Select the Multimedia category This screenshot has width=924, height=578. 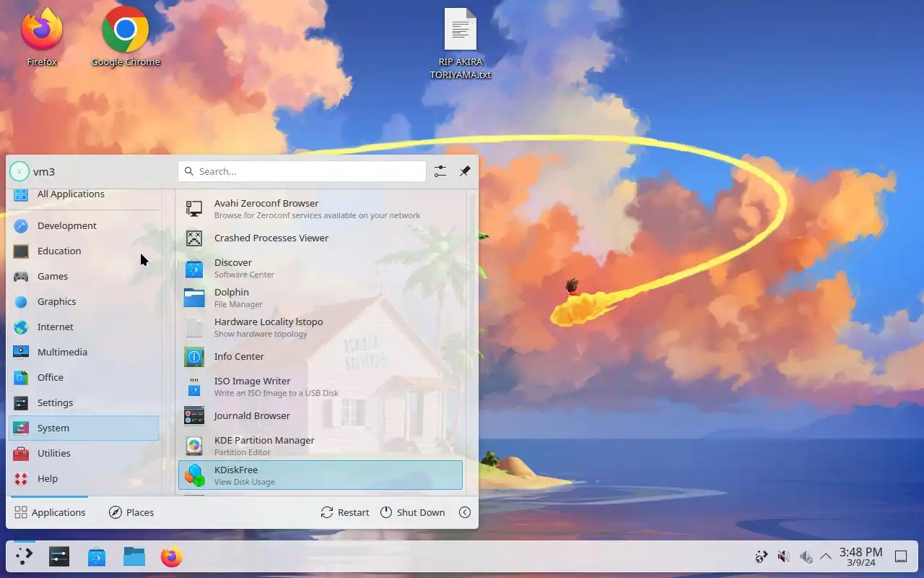pyautogui.click(x=84, y=352)
